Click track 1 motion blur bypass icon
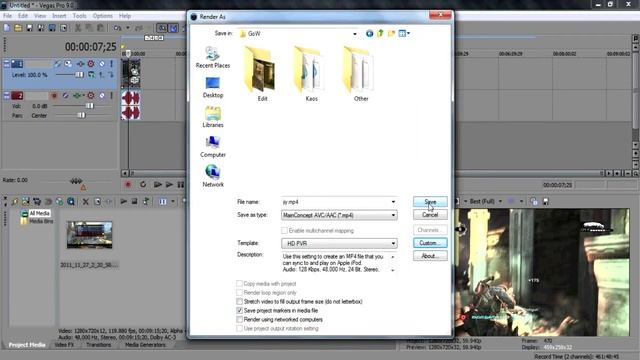 tap(58, 64)
